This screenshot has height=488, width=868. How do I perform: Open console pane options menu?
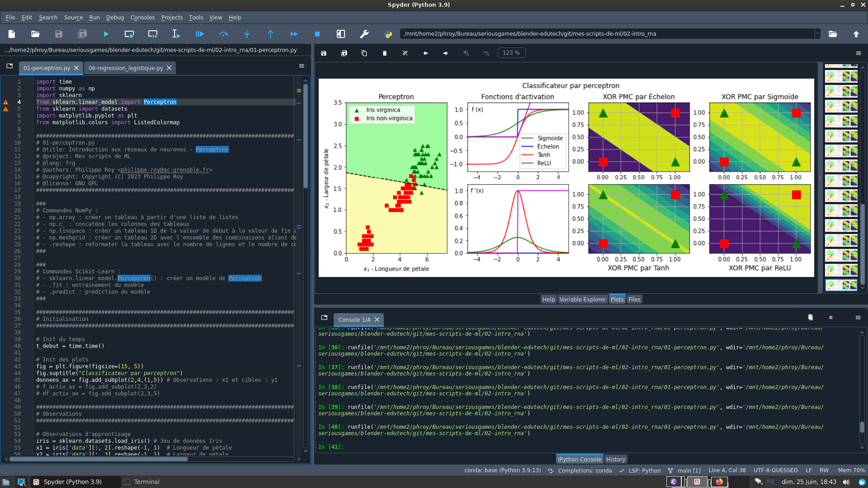[x=858, y=318]
